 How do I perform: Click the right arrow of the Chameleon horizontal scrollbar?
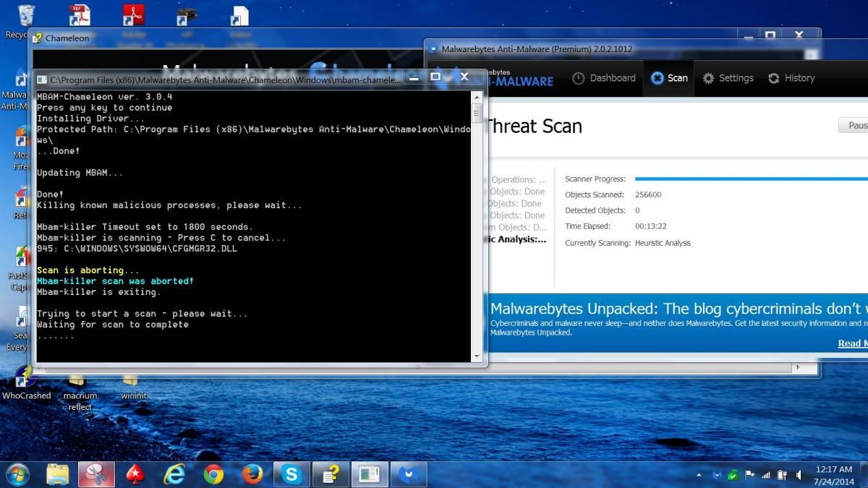click(x=799, y=368)
